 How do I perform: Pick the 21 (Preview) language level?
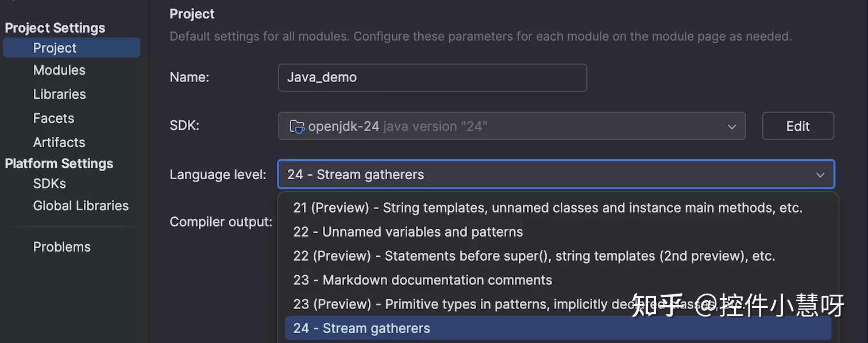tap(547, 207)
